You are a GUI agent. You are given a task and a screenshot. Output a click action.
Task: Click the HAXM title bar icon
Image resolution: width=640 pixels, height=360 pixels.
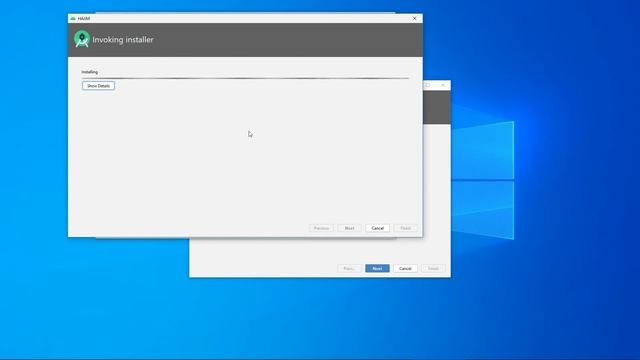coord(73,18)
